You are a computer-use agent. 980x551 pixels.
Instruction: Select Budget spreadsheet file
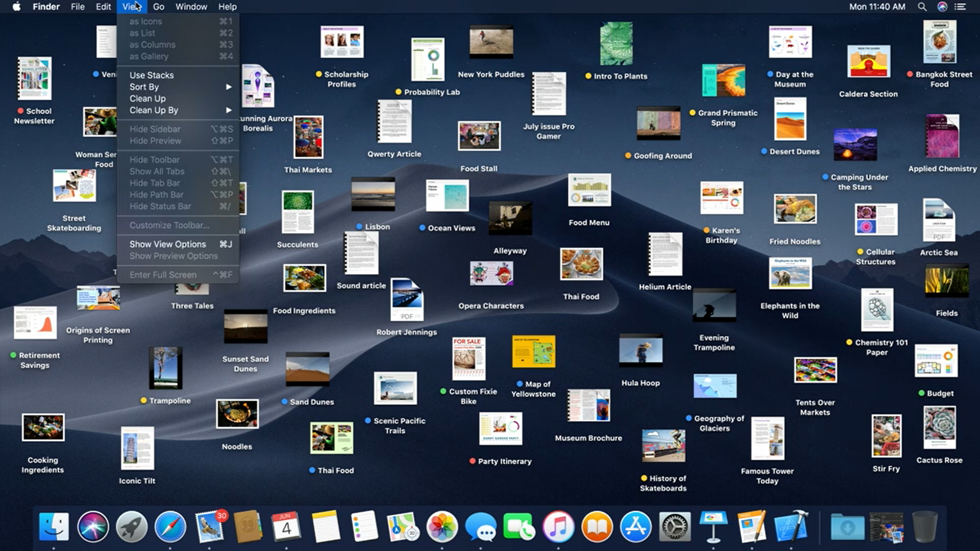936,361
